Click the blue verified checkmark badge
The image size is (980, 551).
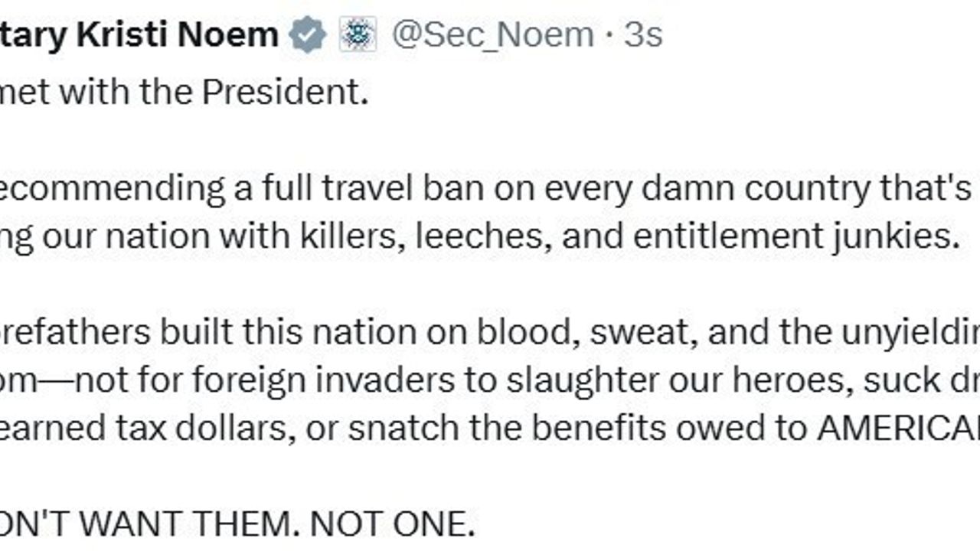[309, 35]
